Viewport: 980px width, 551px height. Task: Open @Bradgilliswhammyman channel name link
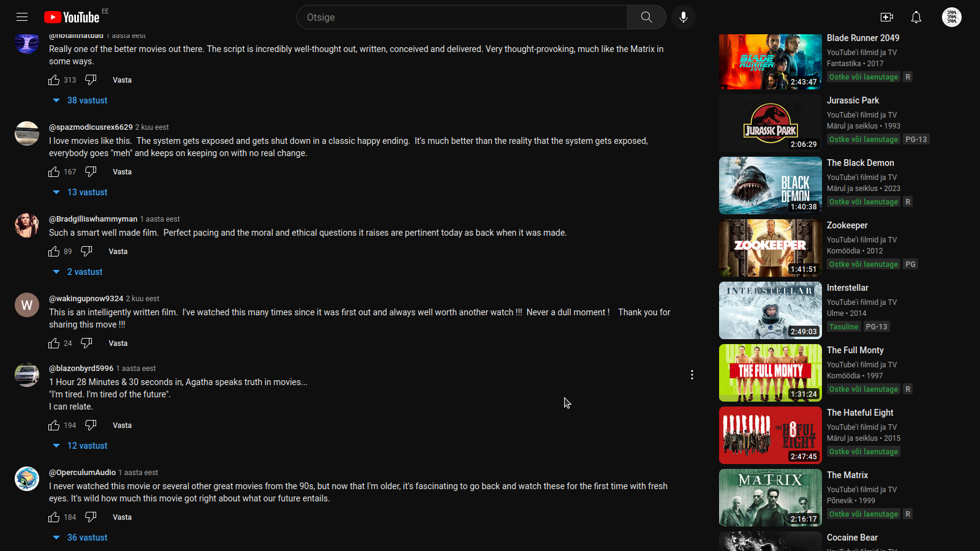(93, 219)
